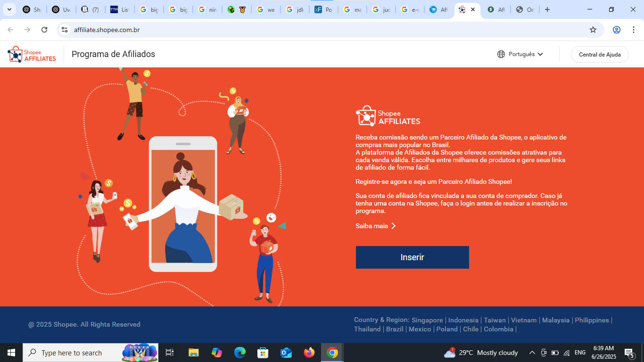Viewport: 644px width, 362px height.
Task: Go forward with the browser forward arrow
Action: pyautogui.click(x=27, y=30)
